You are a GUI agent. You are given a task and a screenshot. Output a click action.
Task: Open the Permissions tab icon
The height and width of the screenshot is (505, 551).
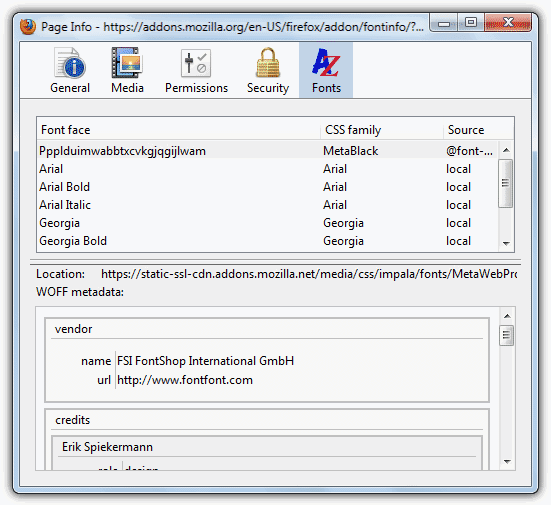coord(196,63)
